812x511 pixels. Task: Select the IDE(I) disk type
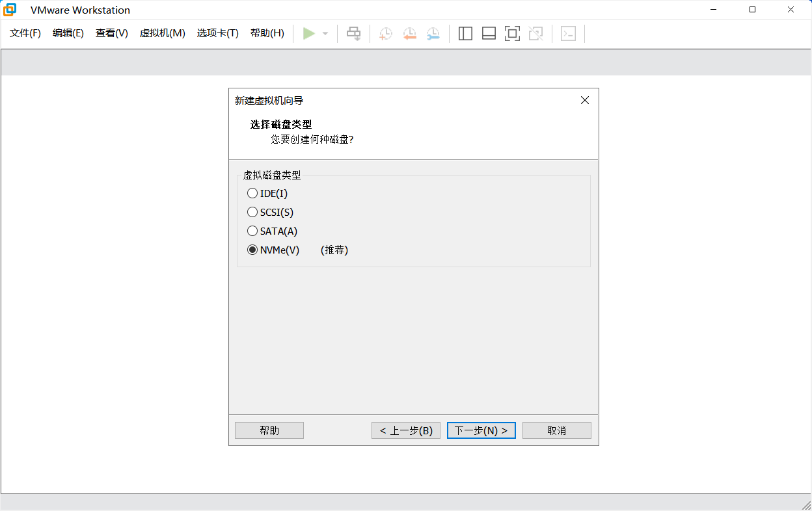coord(252,193)
